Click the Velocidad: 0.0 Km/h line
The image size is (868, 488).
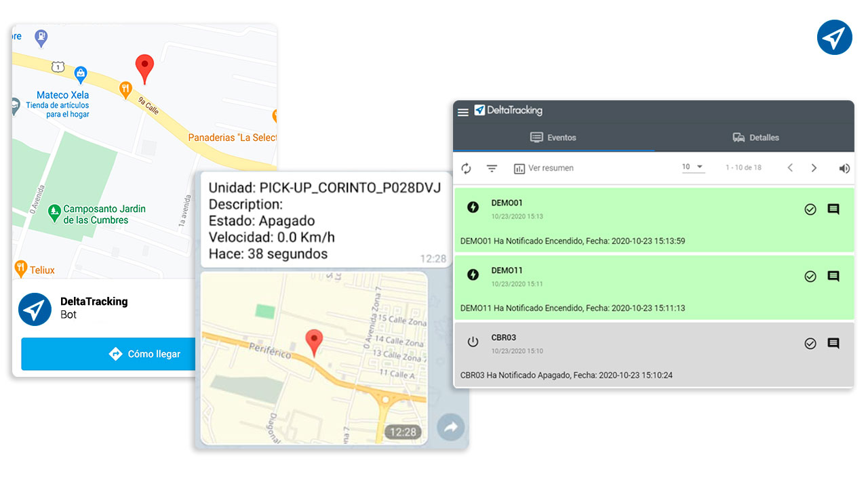point(271,237)
